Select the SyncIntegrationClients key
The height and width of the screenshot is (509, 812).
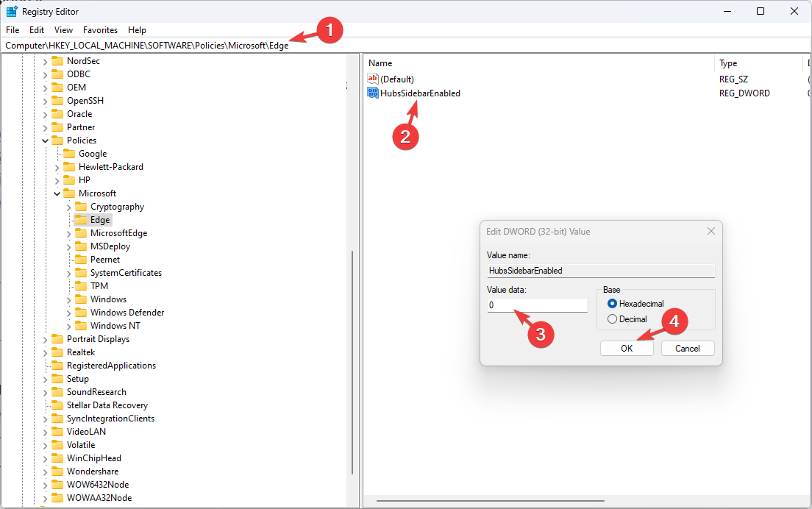coord(110,419)
